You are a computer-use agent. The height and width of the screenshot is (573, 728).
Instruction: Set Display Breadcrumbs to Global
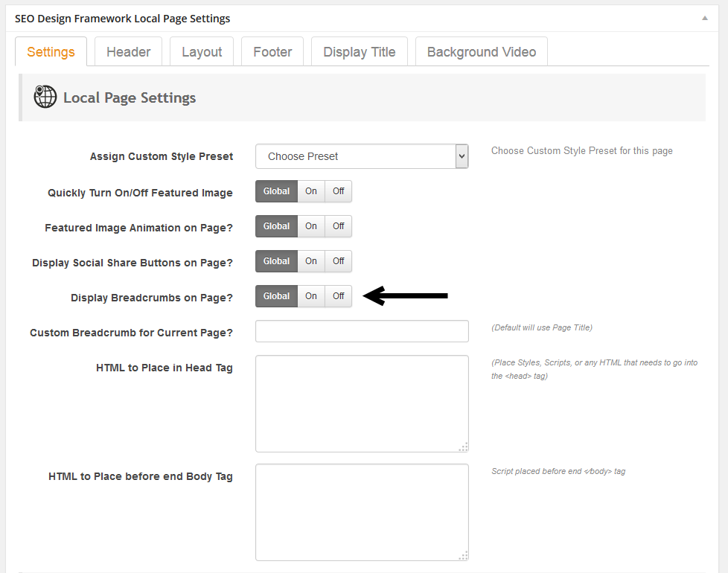[x=276, y=296]
